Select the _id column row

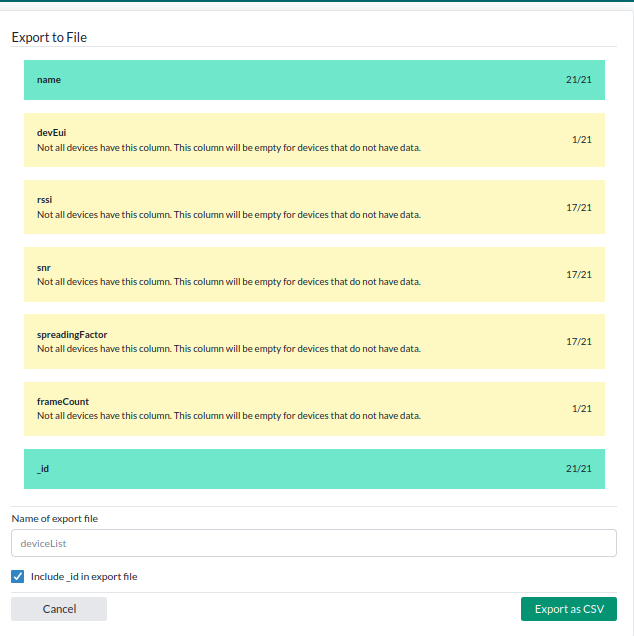click(314, 469)
